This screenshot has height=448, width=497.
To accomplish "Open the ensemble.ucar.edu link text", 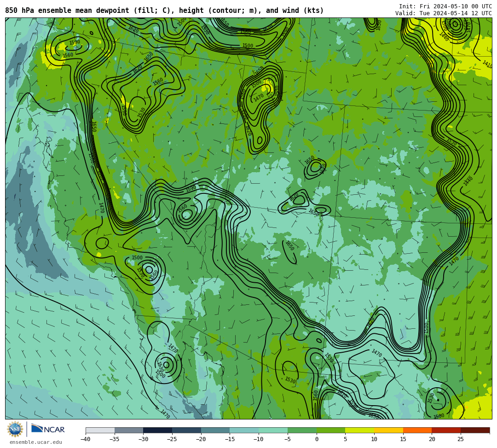I will pos(36,442).
